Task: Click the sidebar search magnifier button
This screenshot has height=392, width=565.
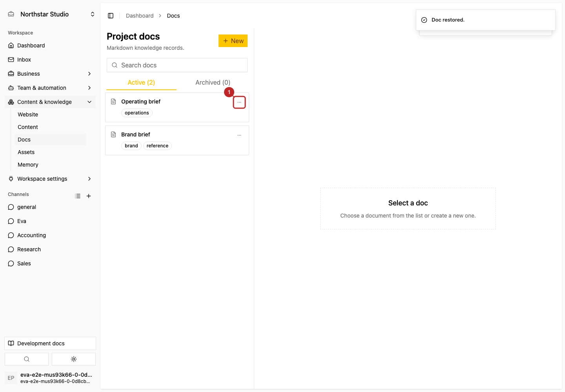Action: tap(27, 359)
